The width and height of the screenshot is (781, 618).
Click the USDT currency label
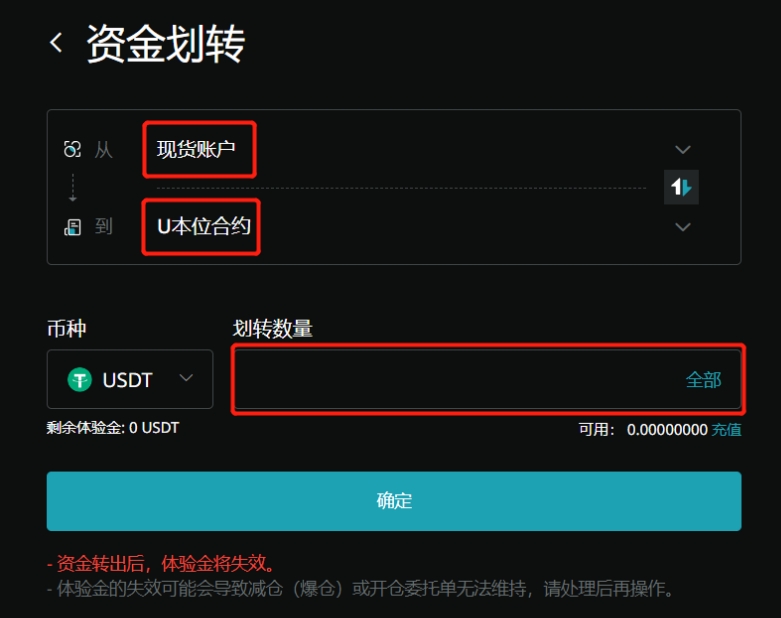point(127,380)
